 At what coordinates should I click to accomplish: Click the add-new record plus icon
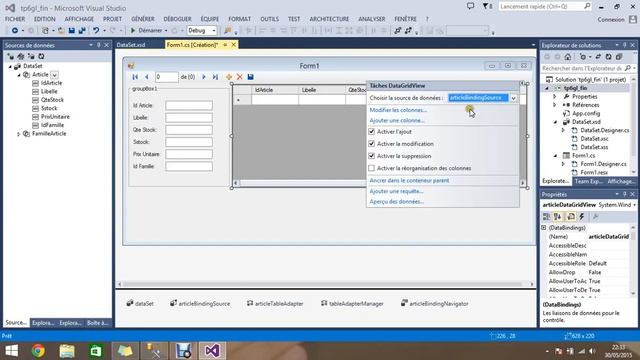(x=229, y=77)
